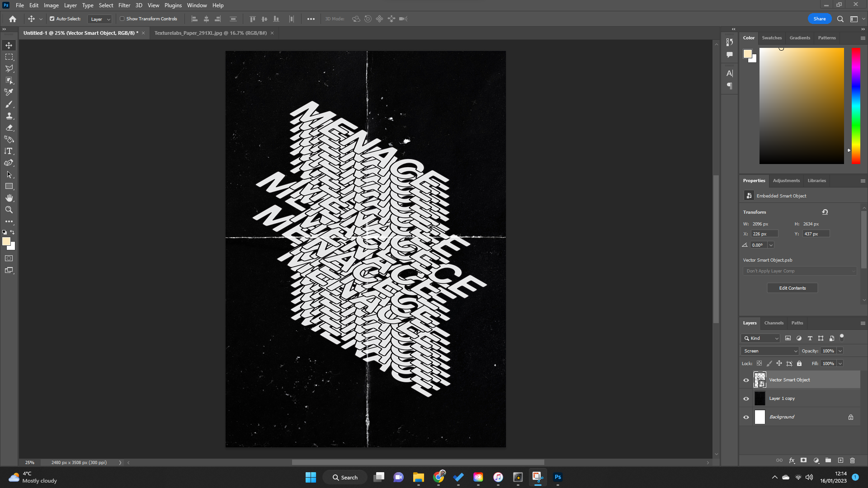Click the Share button
868x488 pixels.
click(819, 19)
